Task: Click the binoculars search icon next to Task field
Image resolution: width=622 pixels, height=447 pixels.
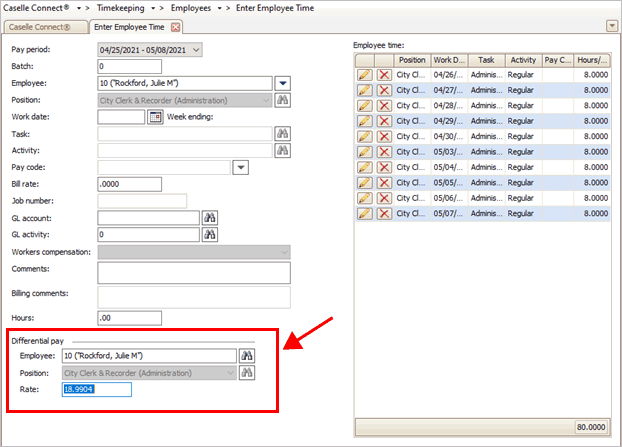Action: 283,134
